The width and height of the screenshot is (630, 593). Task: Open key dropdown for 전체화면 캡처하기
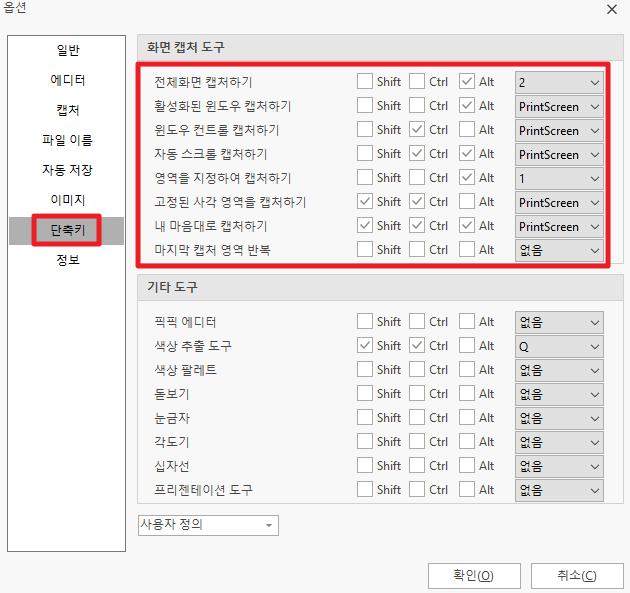tap(559, 82)
